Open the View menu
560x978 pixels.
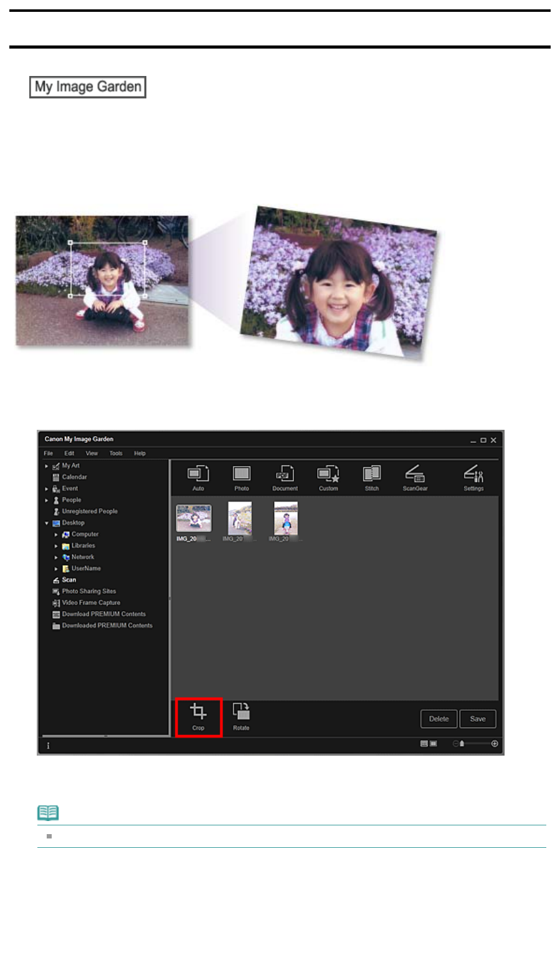92,453
